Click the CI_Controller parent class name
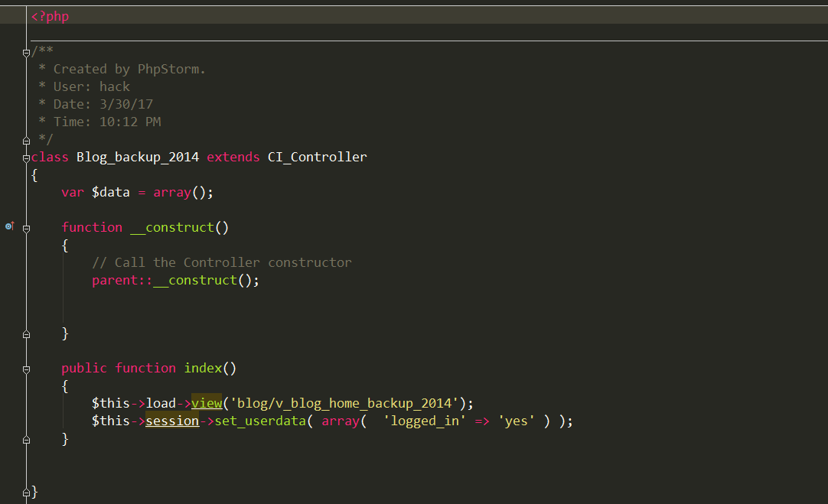Viewport: 828px width, 504px height. tap(317, 157)
